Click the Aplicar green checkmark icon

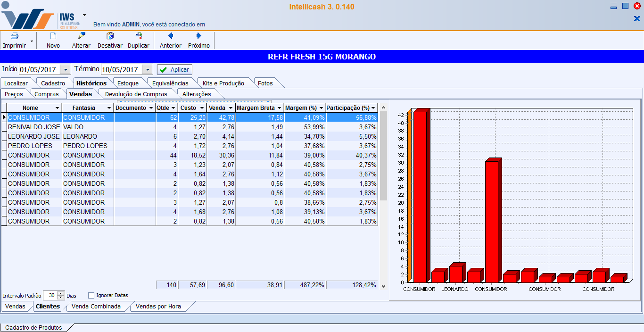coord(163,69)
